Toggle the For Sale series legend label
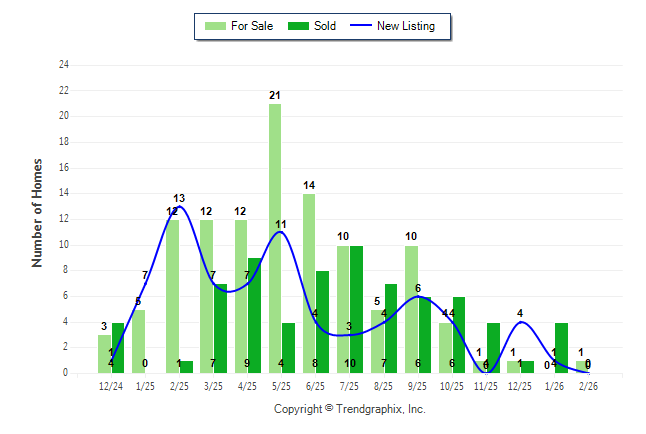 [251, 26]
